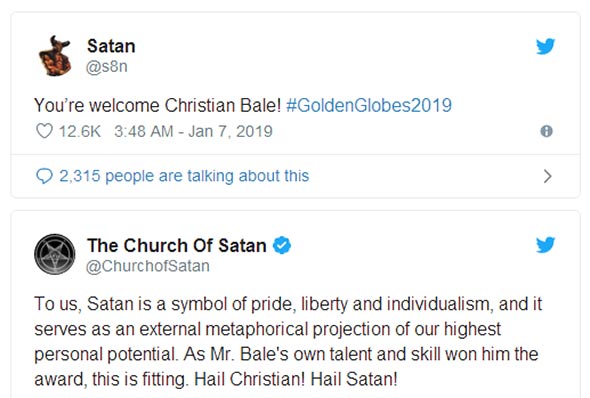
Task: Click The Church Of Satan display name
Action: coord(177,245)
